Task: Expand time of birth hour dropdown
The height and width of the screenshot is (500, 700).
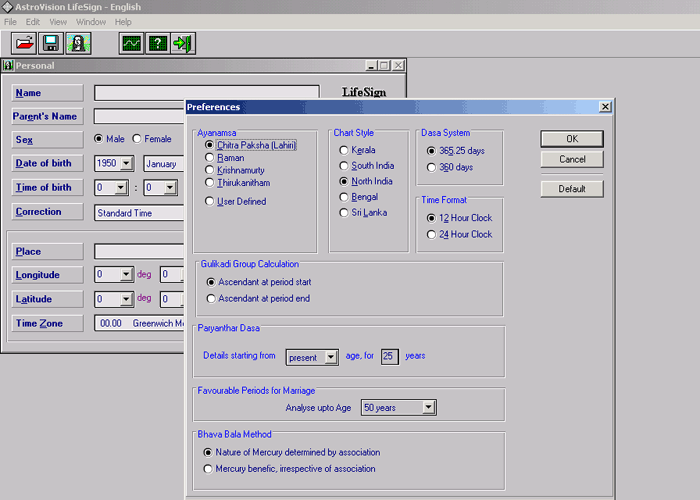Action: tap(121, 188)
